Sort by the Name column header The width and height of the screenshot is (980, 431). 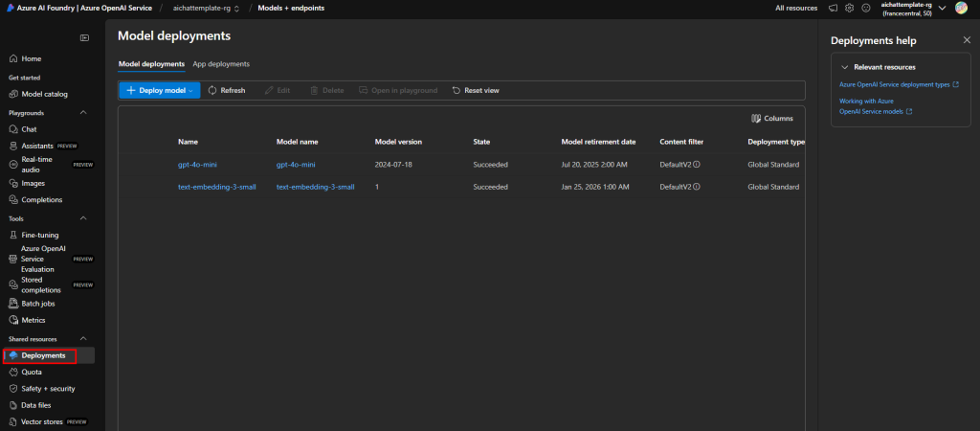[189, 142]
